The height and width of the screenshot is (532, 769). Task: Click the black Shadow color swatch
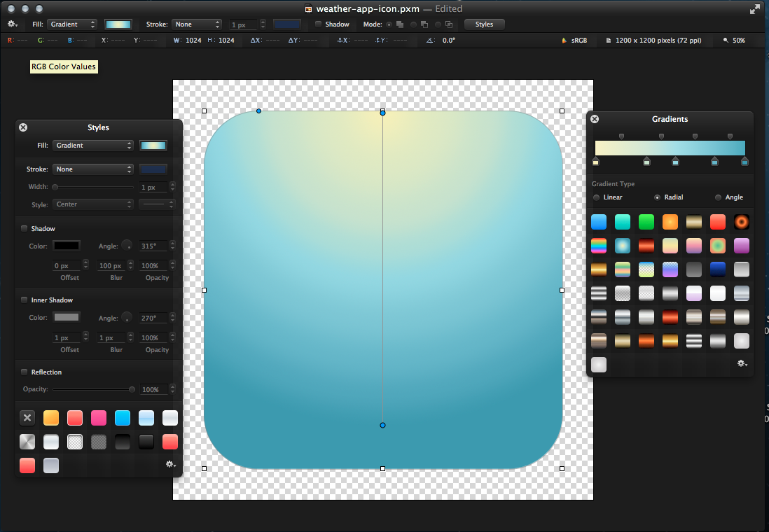click(x=67, y=246)
